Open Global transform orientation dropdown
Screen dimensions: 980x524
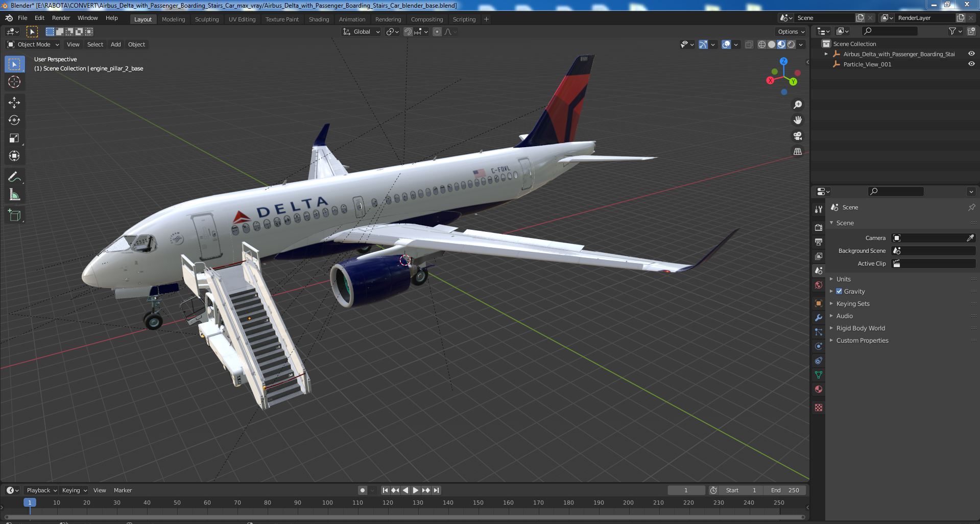[x=362, y=32]
